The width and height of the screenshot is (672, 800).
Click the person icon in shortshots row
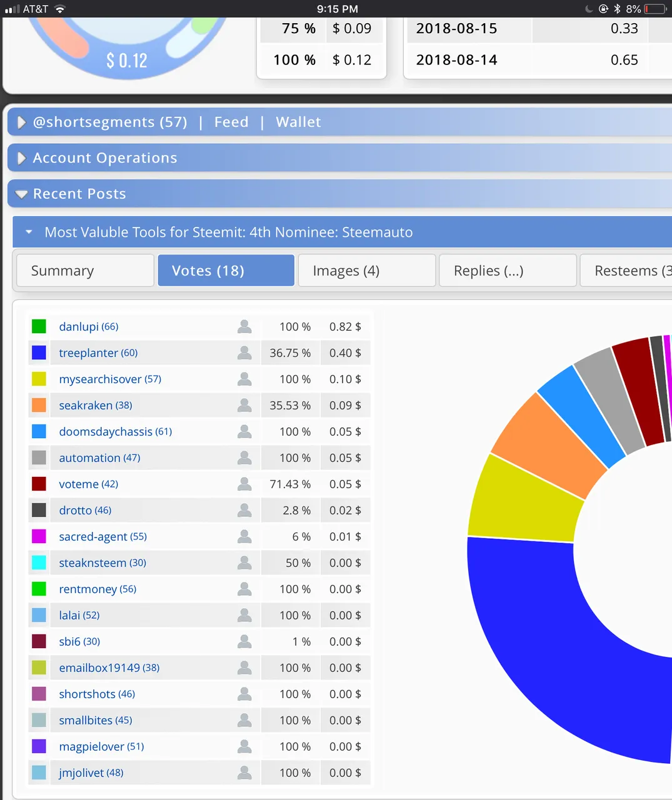pos(244,694)
